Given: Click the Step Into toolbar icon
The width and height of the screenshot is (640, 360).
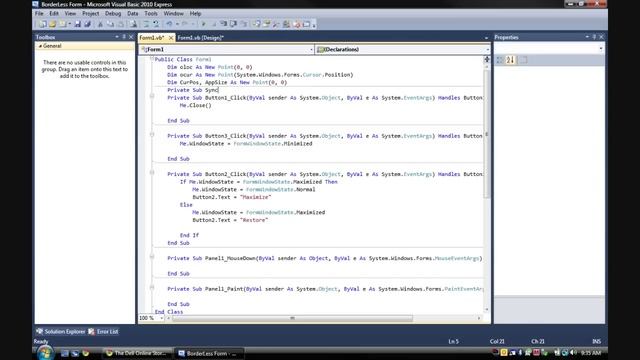Looking at the screenshot, I should click(223, 24).
